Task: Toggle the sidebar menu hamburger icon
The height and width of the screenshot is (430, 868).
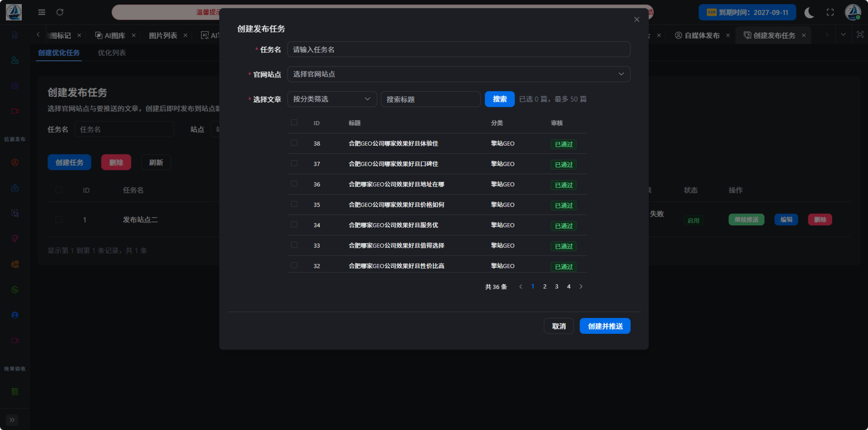Action: [42, 13]
